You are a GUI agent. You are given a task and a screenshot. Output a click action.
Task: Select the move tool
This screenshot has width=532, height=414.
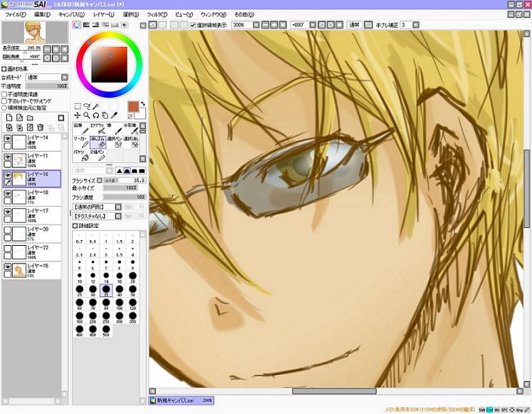click(x=78, y=115)
